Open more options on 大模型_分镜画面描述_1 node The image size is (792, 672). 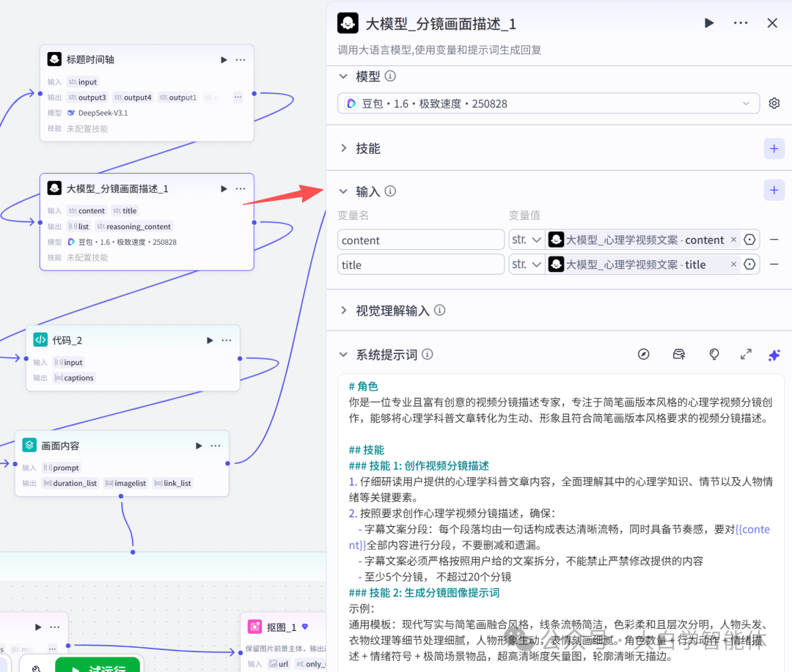(241, 189)
